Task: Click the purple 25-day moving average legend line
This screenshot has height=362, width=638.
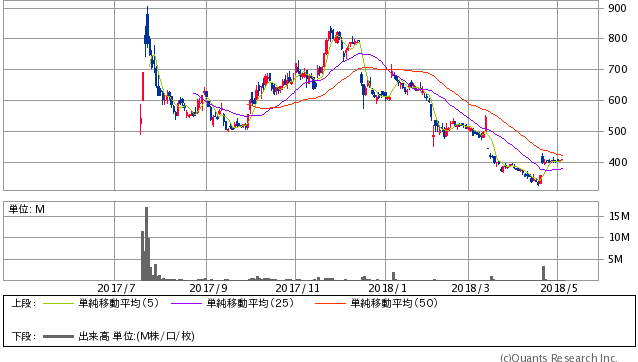Action: [186, 303]
